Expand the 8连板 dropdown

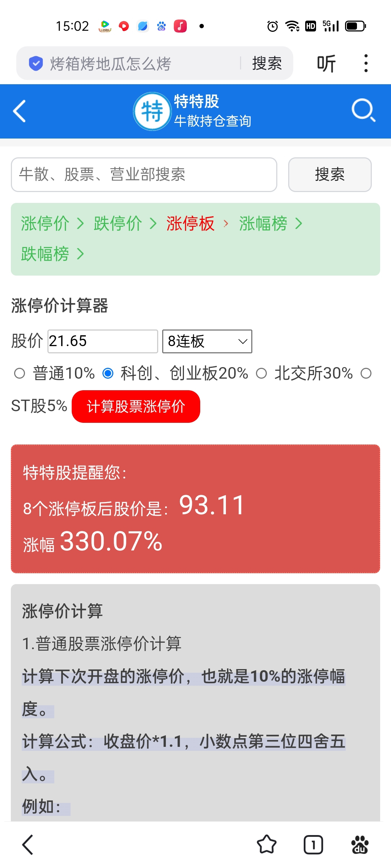click(207, 341)
